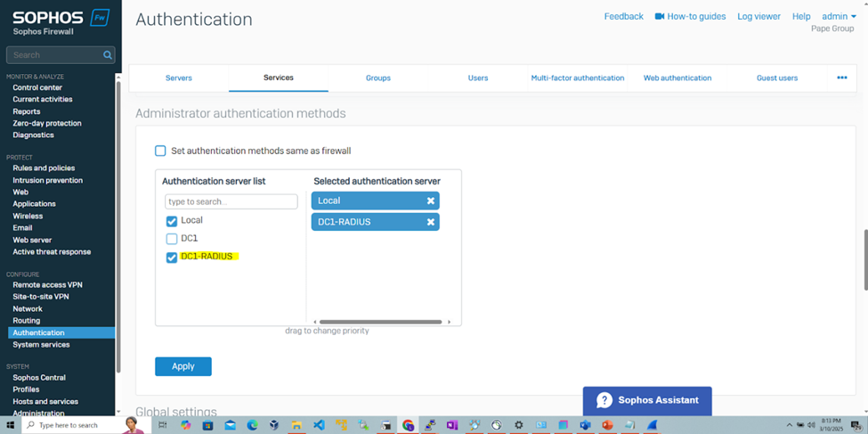
Task: Select Authentication in the sidebar
Action: click(61, 332)
